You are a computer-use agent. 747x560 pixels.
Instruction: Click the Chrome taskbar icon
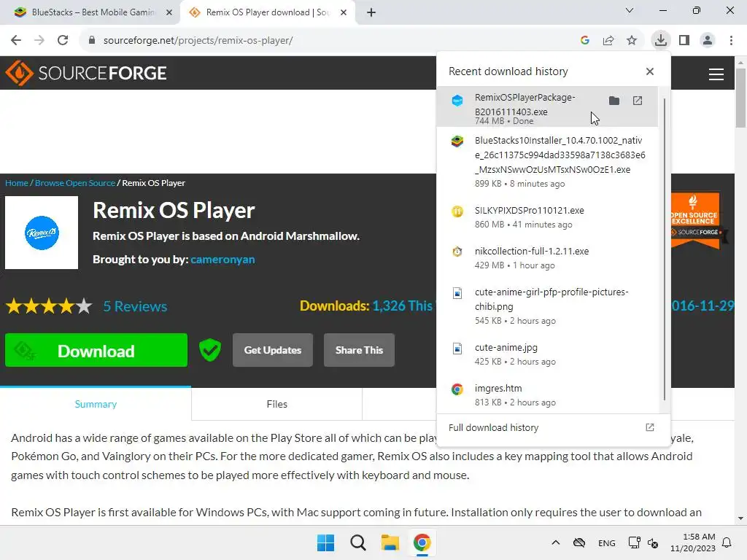422,542
